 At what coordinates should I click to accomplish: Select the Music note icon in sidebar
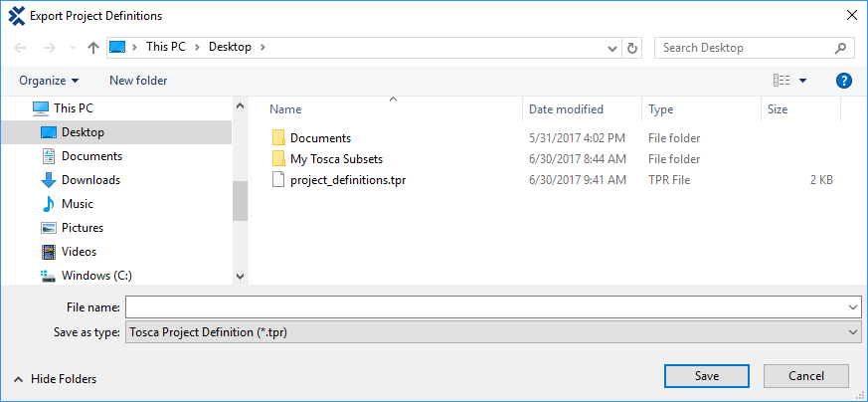coord(48,204)
